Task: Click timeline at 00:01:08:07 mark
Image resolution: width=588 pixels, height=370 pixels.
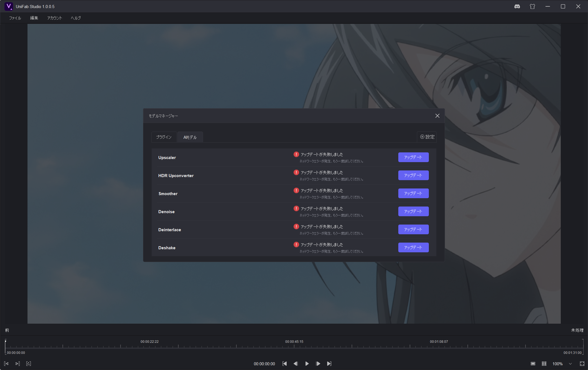Action: click(439, 342)
